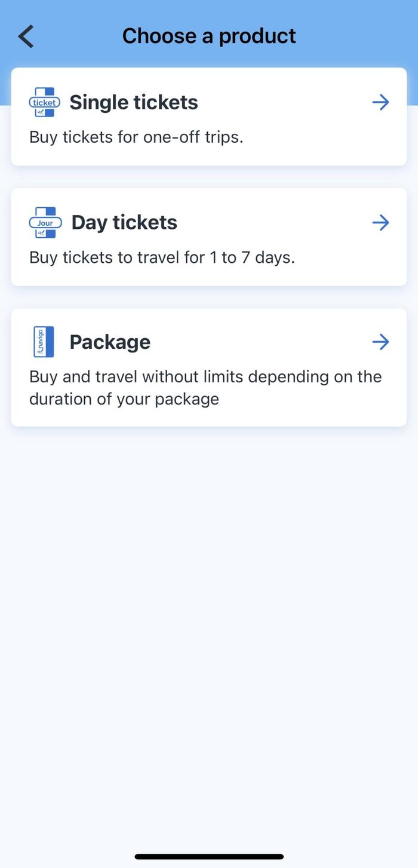Click the 'Buy and travel without limits' description

point(205,376)
